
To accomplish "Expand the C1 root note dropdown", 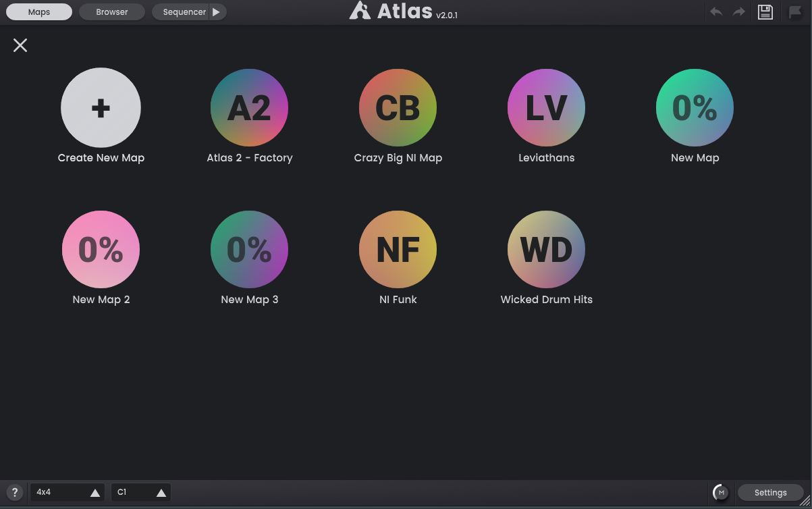I will (141, 492).
